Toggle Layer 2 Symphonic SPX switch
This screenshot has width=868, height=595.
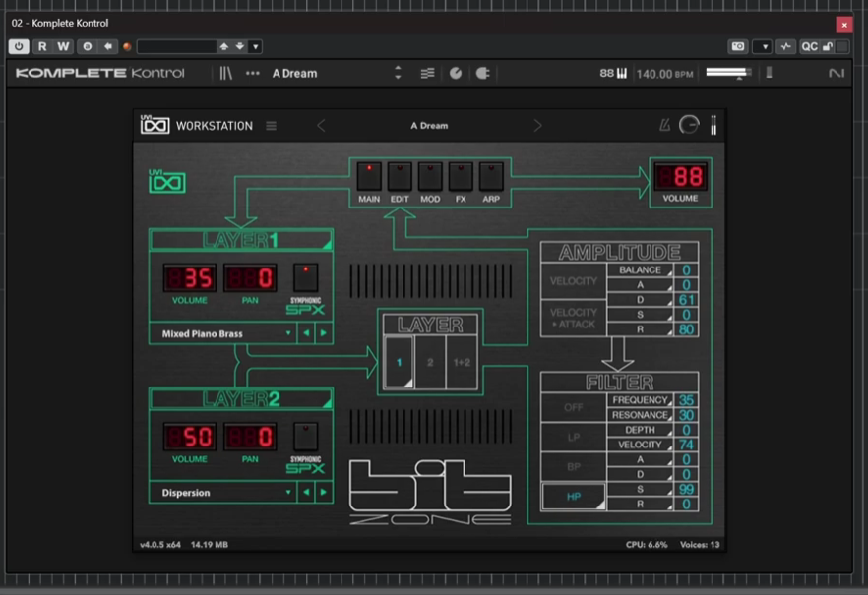(x=305, y=437)
